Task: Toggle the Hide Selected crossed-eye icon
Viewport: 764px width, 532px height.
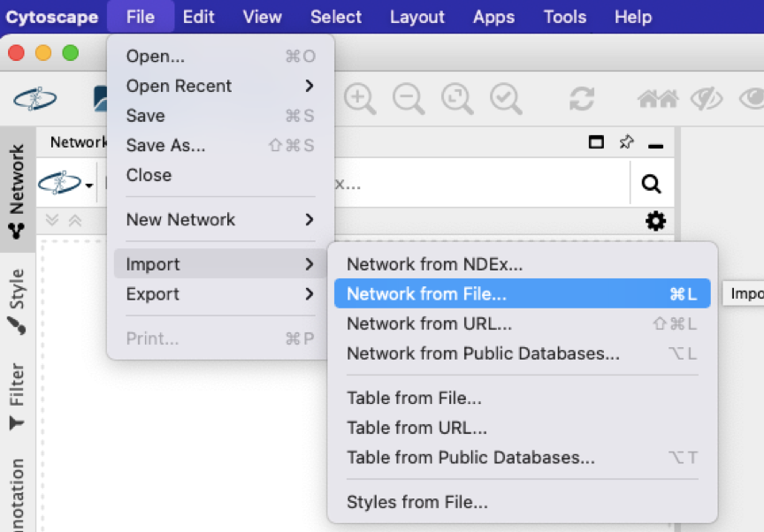Action: (707, 99)
